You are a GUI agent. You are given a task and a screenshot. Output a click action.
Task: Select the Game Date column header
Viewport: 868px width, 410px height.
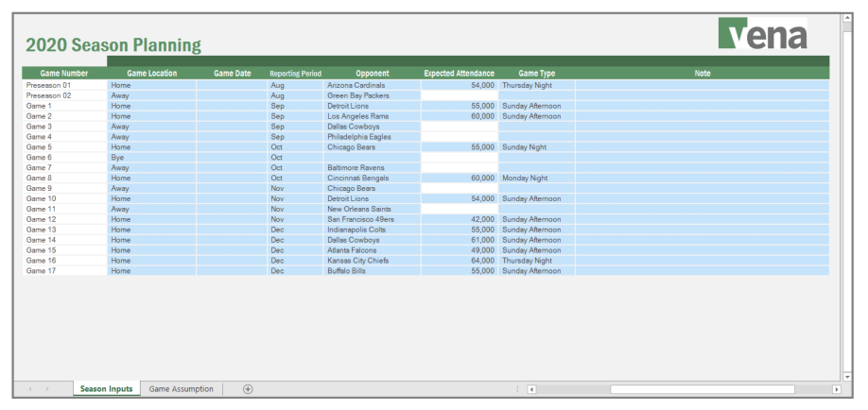click(232, 73)
